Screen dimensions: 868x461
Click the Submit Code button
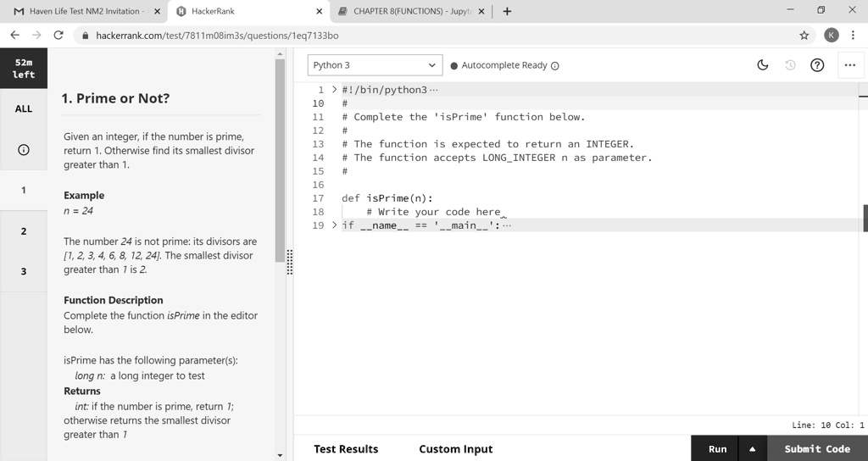816,449
